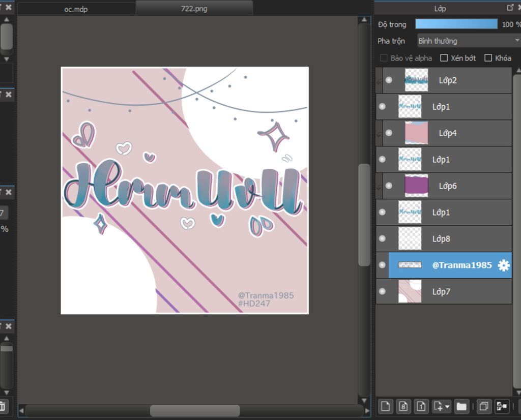Create a new color layer

point(386,406)
